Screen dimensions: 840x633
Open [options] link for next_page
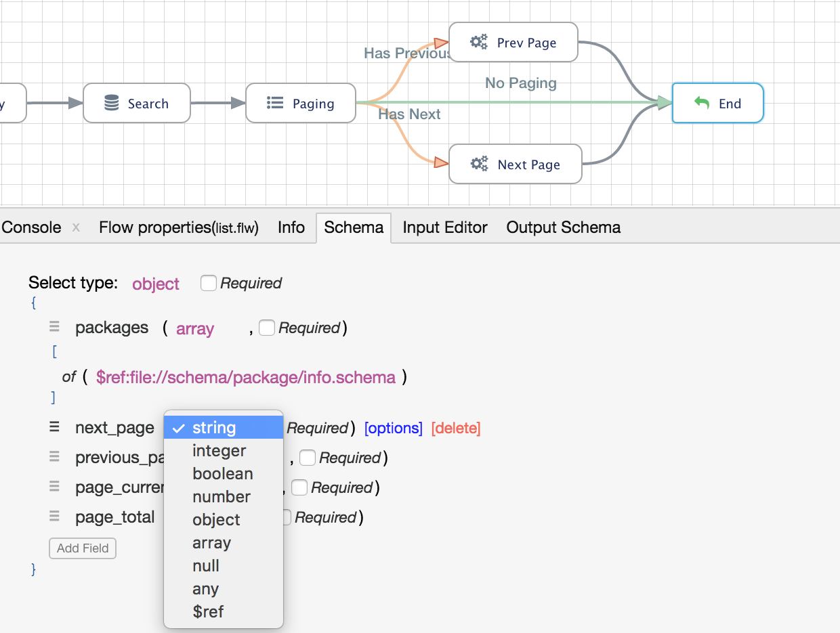tap(394, 428)
